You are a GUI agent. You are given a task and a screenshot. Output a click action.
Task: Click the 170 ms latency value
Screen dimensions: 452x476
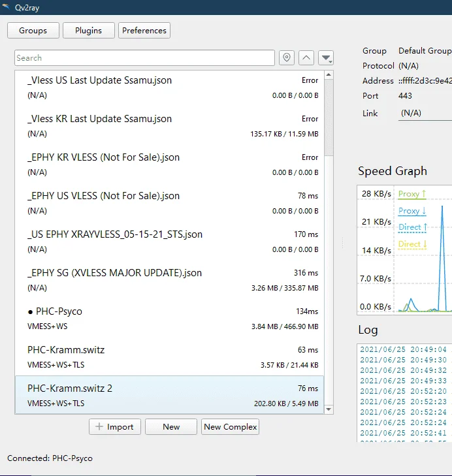pos(306,234)
